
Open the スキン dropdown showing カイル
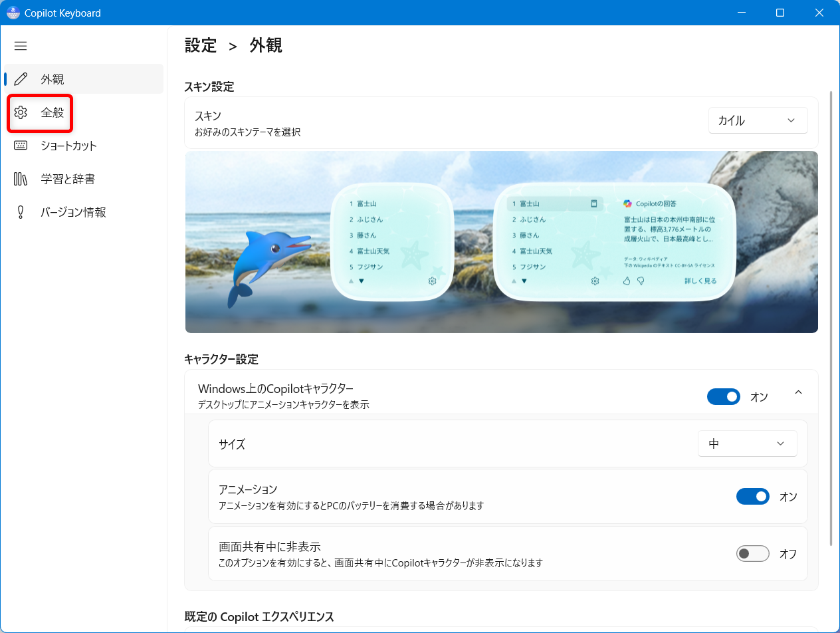(x=758, y=120)
